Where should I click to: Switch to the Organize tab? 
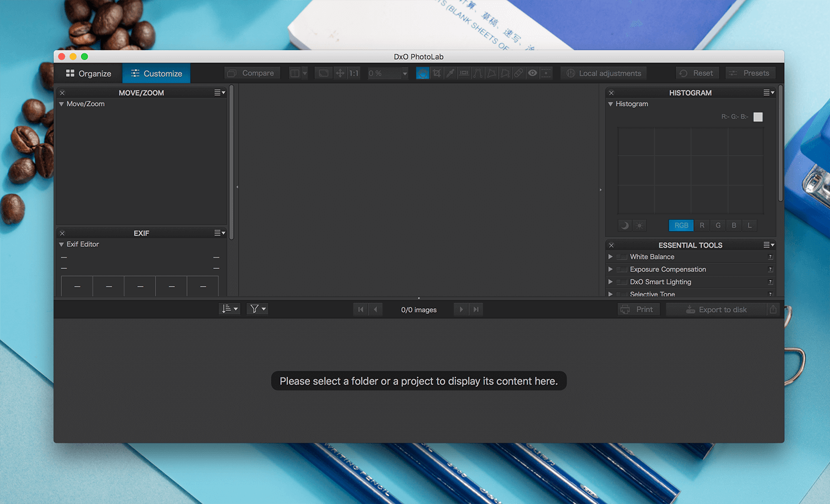point(89,73)
